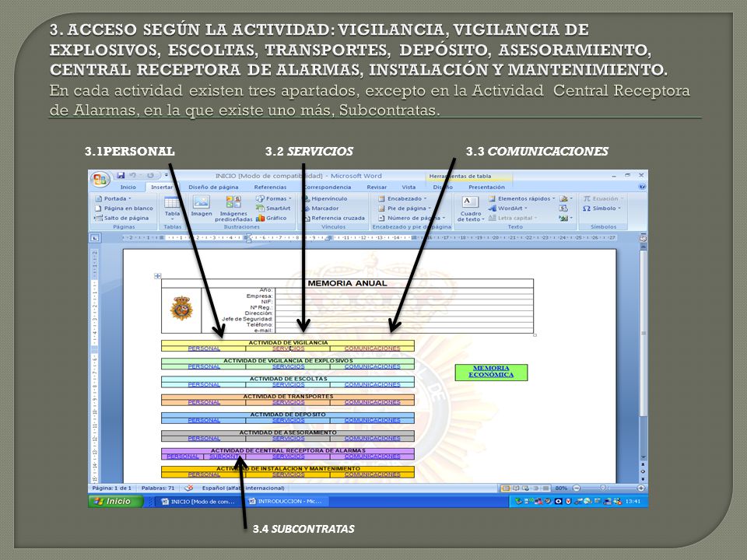Image resolution: width=747 pixels, height=560 pixels.
Task: Open COMUNICACIONES link under Actividad de Transportes
Action: (x=372, y=402)
